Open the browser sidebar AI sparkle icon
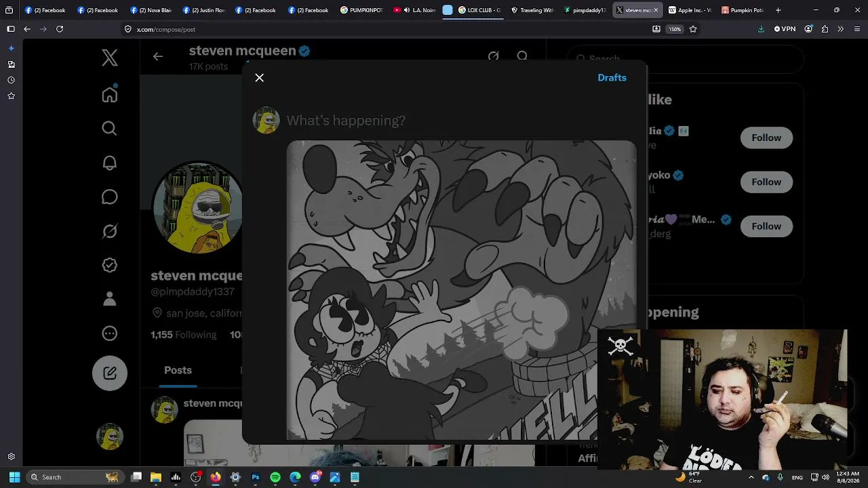This screenshot has height=488, width=868. 11,48
